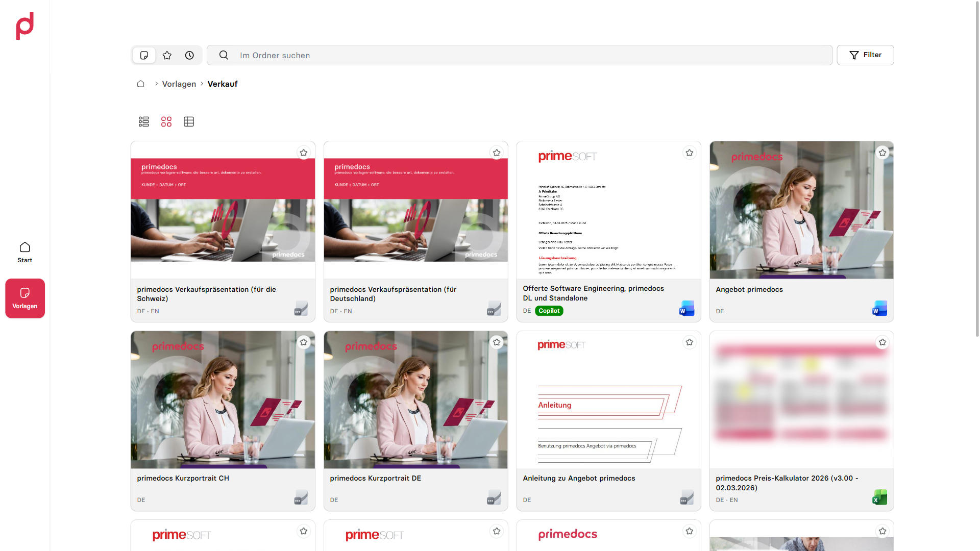The height and width of the screenshot is (551, 980).
Task: Click the vertical page scrollbar
Action: (x=977, y=168)
